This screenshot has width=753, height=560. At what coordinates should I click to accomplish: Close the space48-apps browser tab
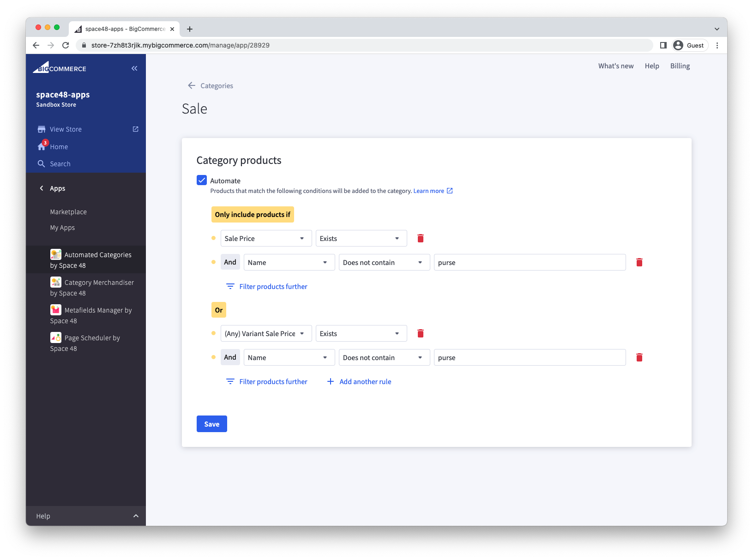pyautogui.click(x=172, y=29)
